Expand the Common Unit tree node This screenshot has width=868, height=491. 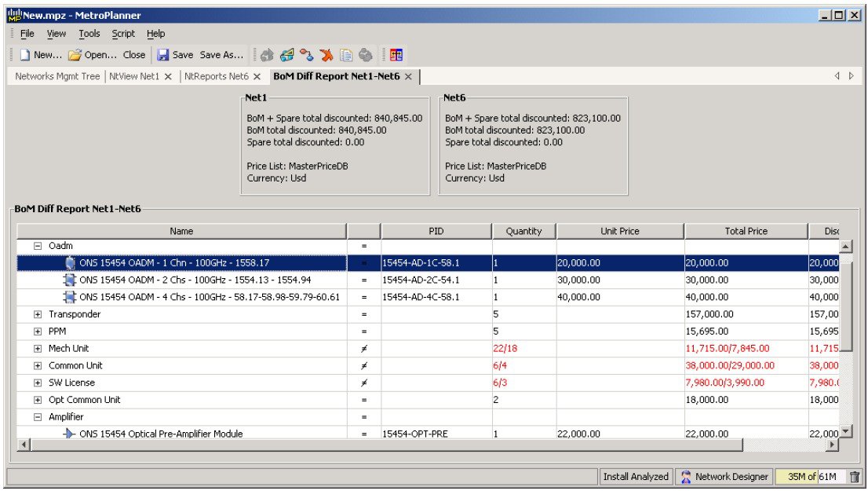coord(38,366)
